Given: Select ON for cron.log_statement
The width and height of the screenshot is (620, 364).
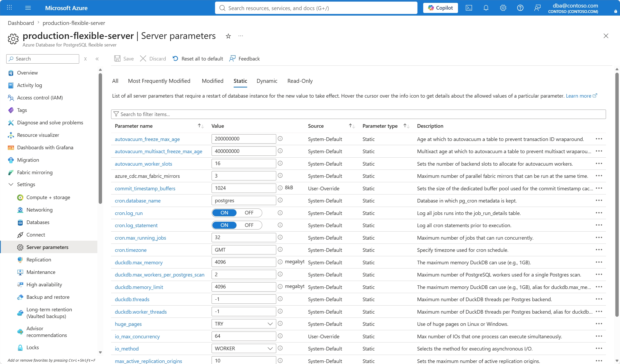Looking at the screenshot, I should [224, 225].
